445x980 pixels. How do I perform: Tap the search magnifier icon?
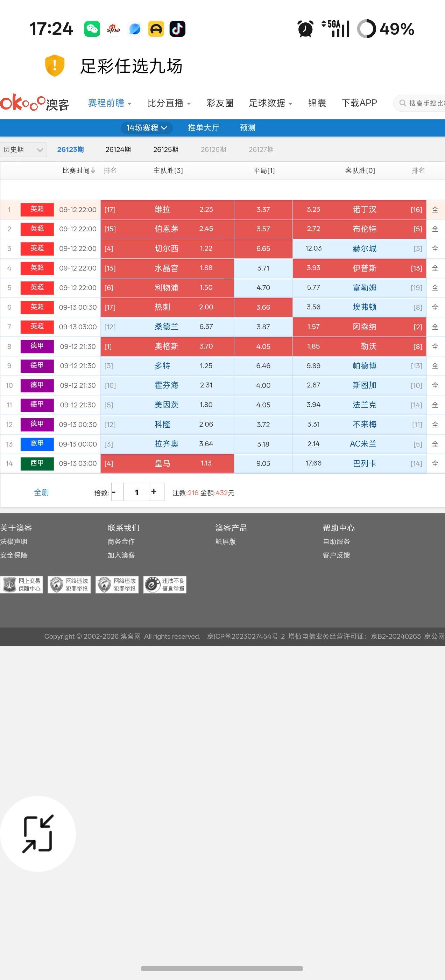402,103
